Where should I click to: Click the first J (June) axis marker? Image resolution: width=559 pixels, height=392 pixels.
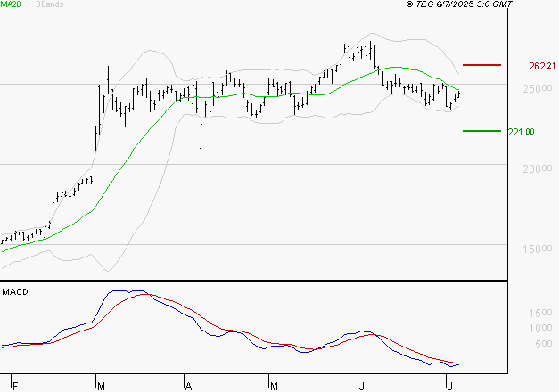tap(361, 386)
